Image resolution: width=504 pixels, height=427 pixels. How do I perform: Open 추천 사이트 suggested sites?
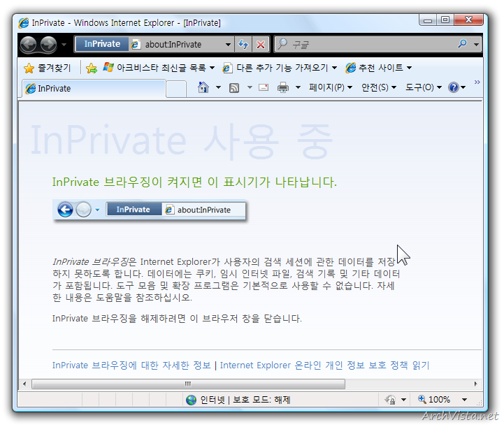[x=378, y=68]
